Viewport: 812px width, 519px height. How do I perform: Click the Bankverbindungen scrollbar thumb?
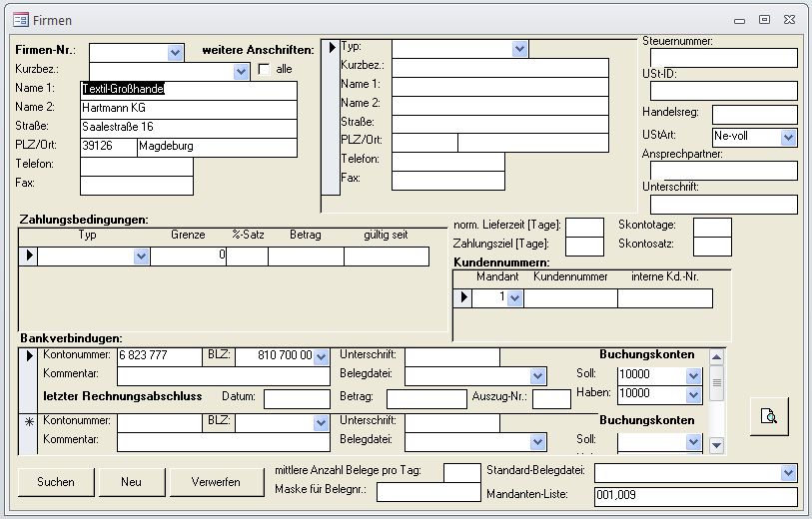(717, 383)
